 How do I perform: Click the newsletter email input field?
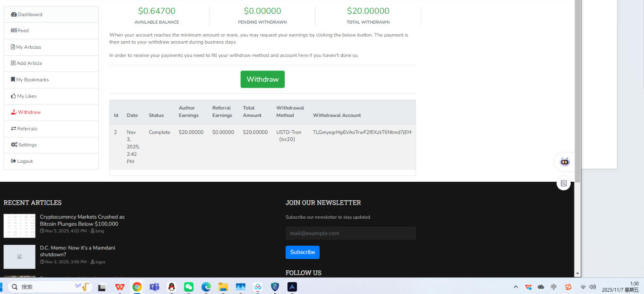pyautogui.click(x=350, y=233)
